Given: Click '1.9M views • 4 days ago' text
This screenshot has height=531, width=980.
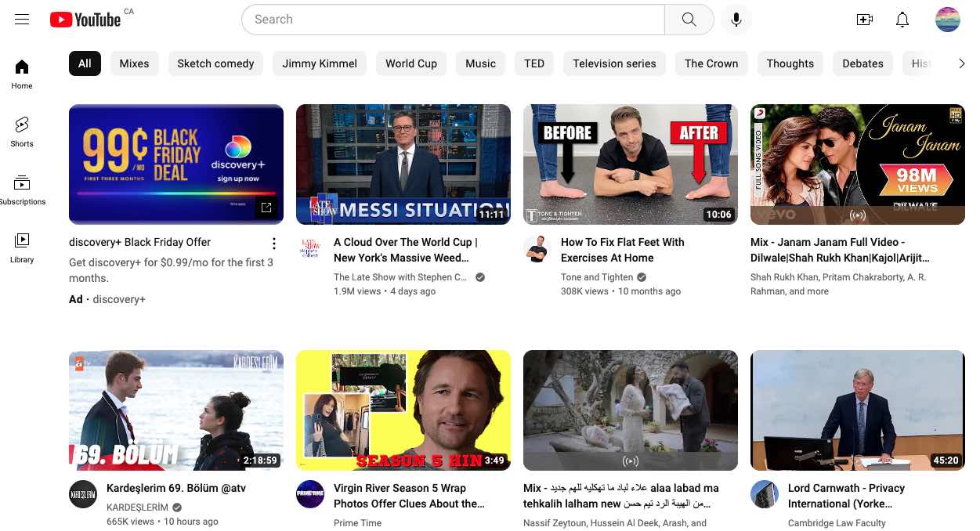Looking at the screenshot, I should coord(385,291).
